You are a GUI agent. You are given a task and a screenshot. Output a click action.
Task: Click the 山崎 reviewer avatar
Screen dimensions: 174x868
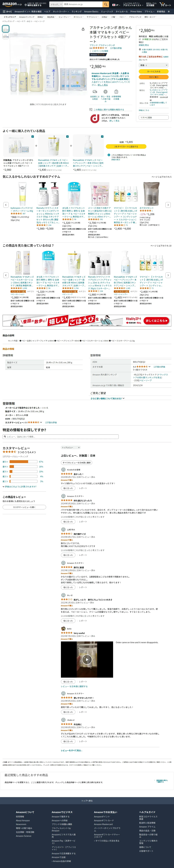63,529
